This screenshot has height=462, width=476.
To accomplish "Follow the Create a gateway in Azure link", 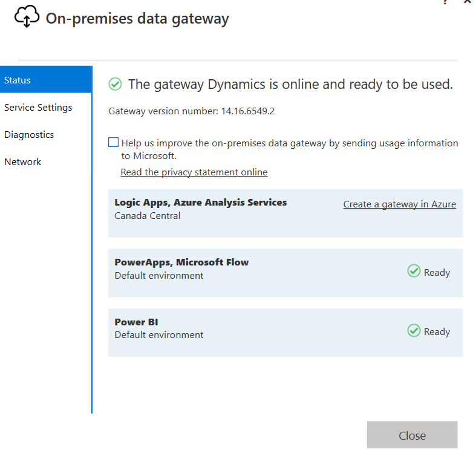I will coord(400,204).
